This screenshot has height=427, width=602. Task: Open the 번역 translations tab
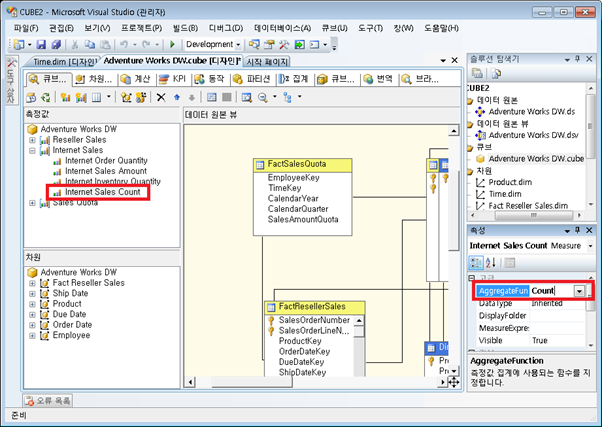point(379,79)
